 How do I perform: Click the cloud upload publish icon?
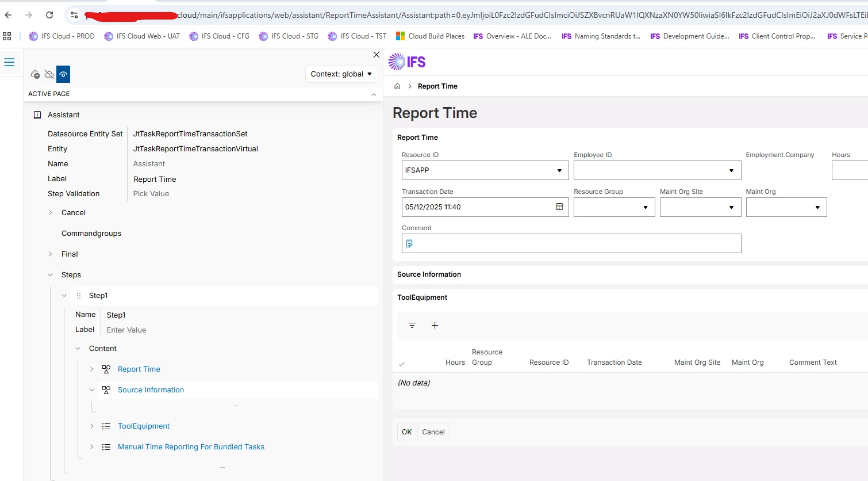[35, 74]
